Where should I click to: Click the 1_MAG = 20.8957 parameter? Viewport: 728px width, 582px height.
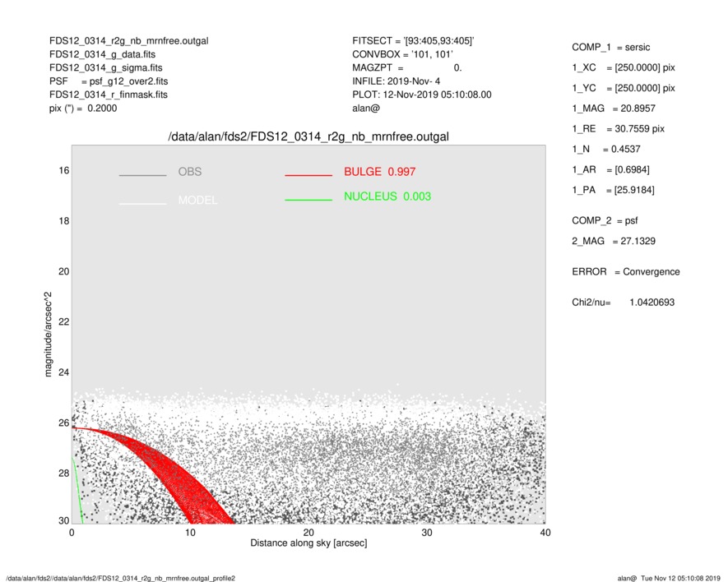pyautogui.click(x=613, y=108)
